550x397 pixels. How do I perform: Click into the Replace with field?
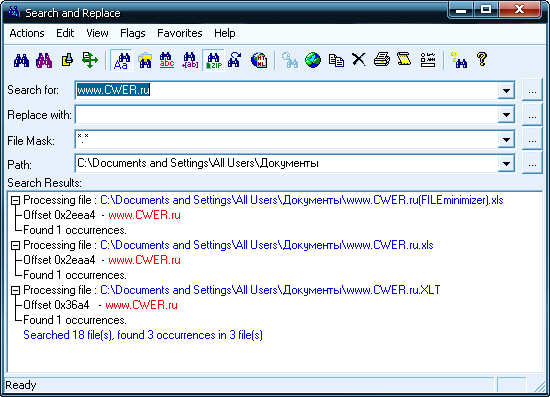click(287, 115)
